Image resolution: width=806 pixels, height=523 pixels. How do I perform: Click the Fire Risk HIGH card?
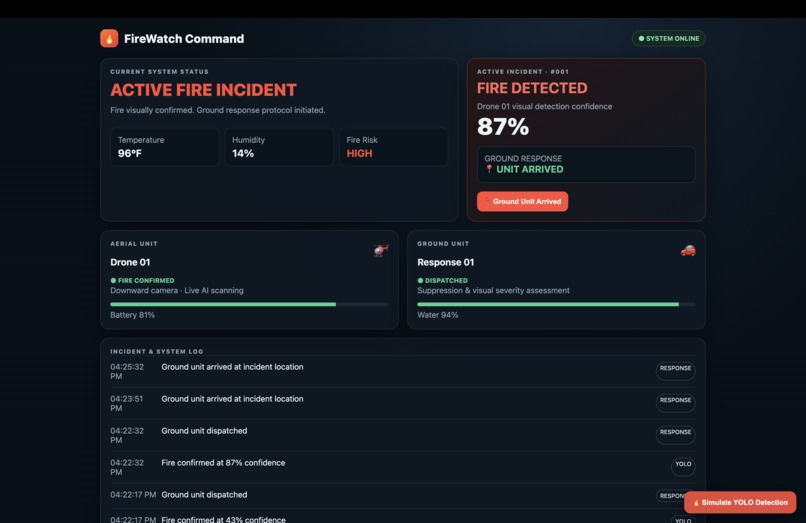(x=393, y=147)
